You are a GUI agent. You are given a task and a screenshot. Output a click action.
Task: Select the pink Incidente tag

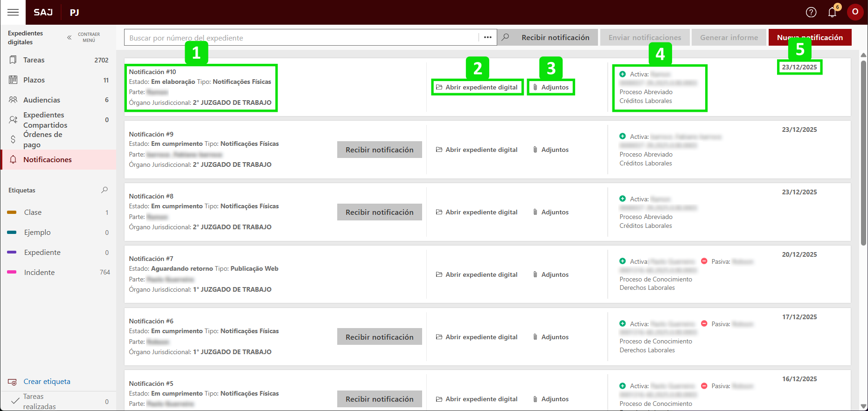point(39,273)
